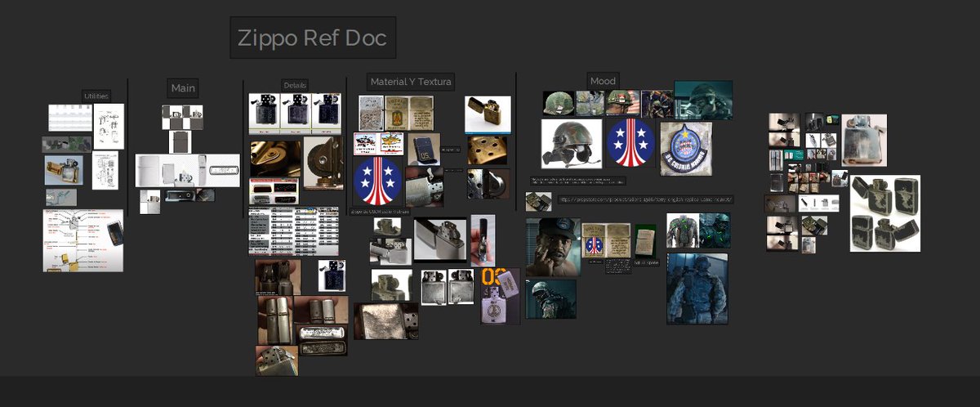The image size is (980, 407).
Task: Select the scratched silver lighter lid photo
Action: (x=386, y=320)
